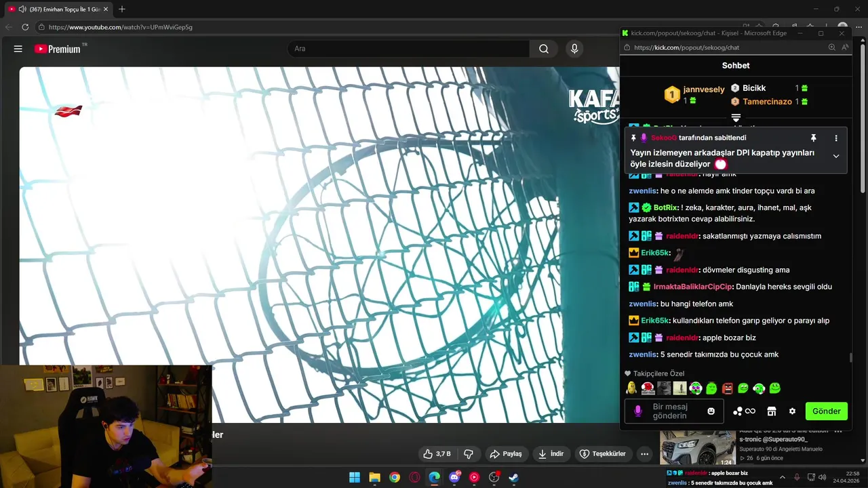This screenshot has width=868, height=488.
Task: Click the YouTube video player
Action: [319, 244]
